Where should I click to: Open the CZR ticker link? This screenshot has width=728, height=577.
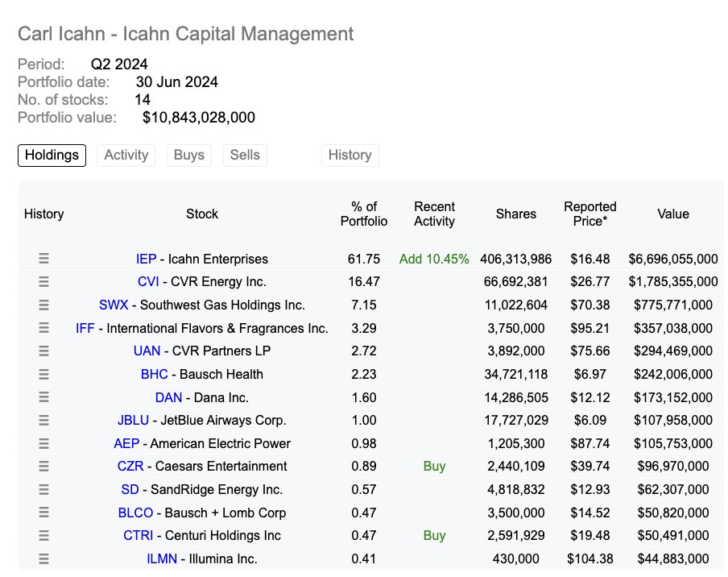pos(130,466)
